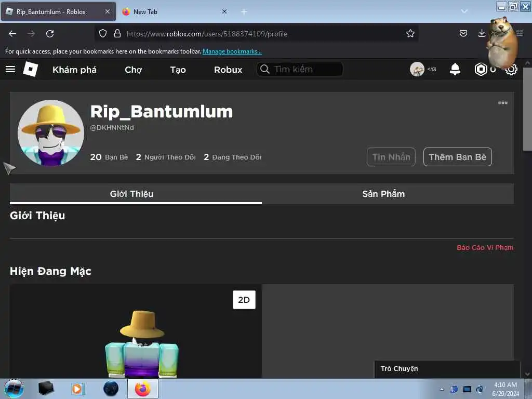Go back with the browser back arrow
This screenshot has width=532, height=399.
(x=12, y=34)
